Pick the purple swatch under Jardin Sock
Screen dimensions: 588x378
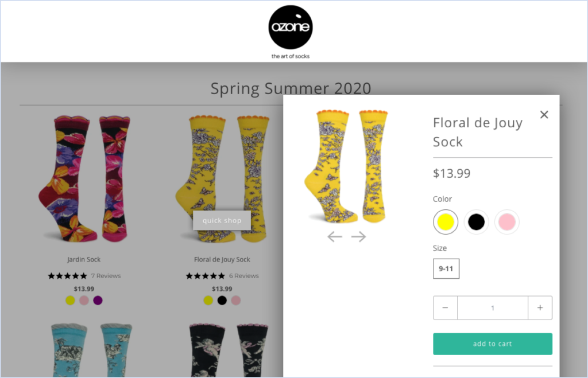pyautogui.click(x=98, y=300)
